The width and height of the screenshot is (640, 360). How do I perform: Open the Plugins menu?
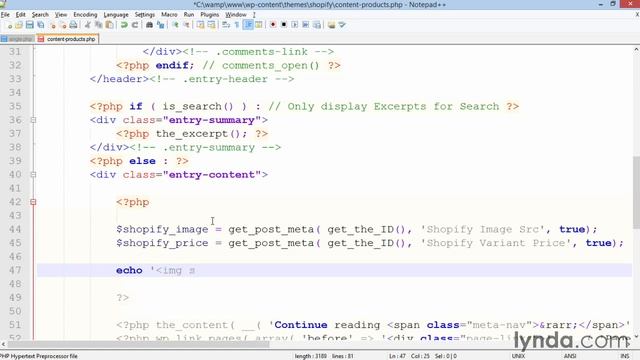point(209,15)
